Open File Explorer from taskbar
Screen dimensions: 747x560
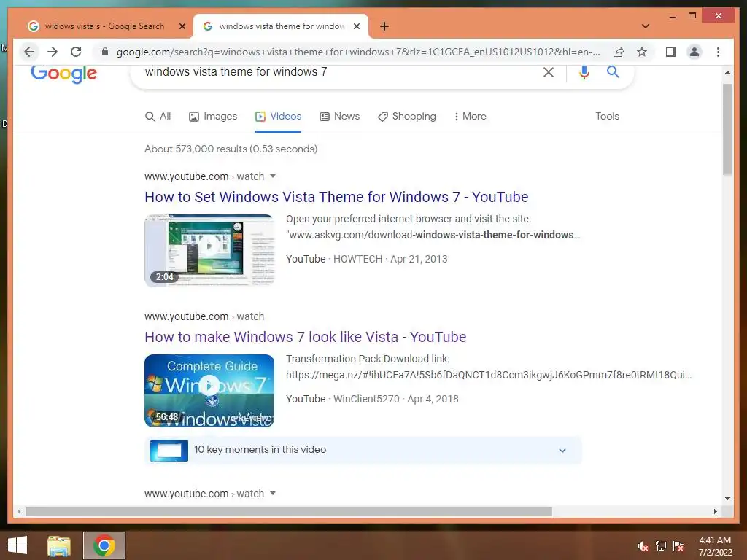tap(58, 546)
